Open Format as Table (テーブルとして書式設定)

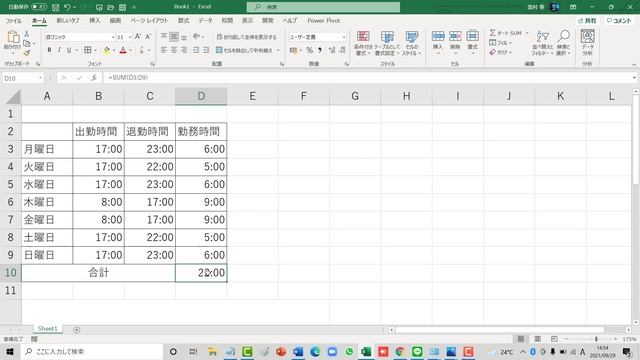point(387,43)
